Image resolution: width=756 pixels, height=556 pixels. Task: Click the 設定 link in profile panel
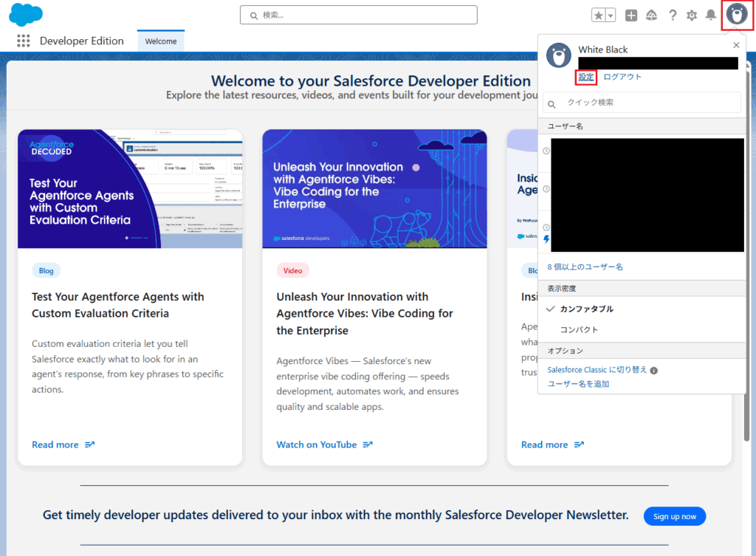point(586,77)
